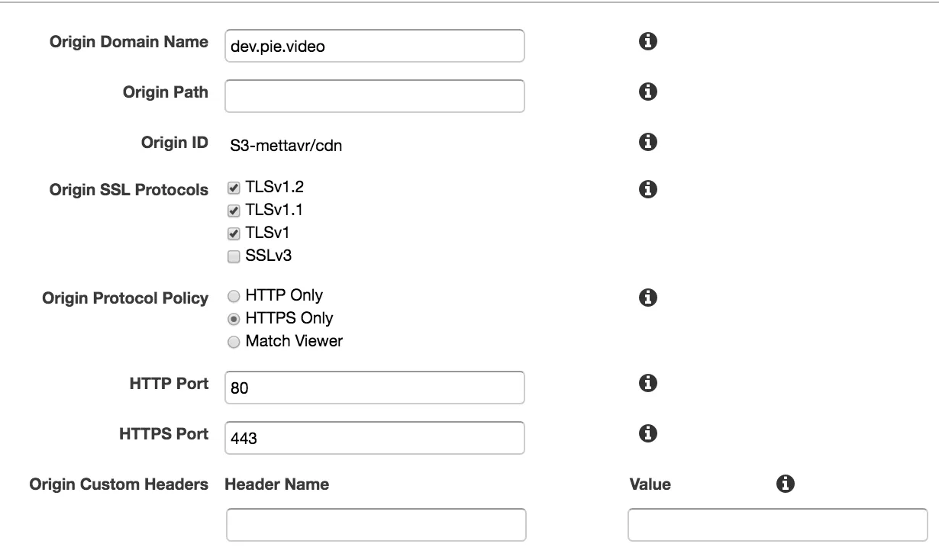
Task: Select the HTTP Only radio button
Action: [x=234, y=295]
